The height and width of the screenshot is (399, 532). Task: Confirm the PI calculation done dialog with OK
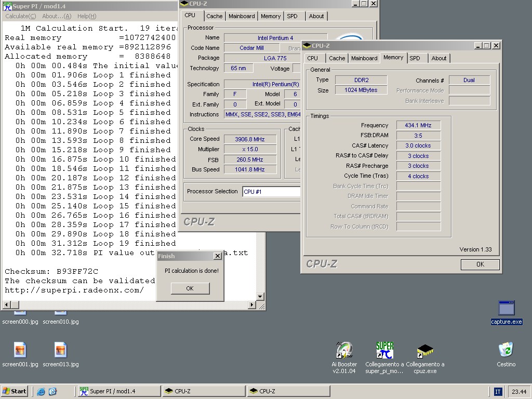click(190, 288)
